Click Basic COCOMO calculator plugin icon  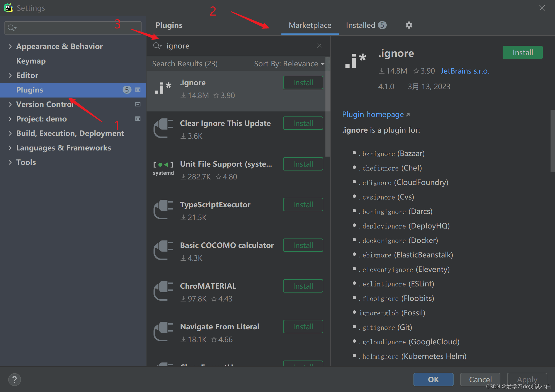point(163,250)
